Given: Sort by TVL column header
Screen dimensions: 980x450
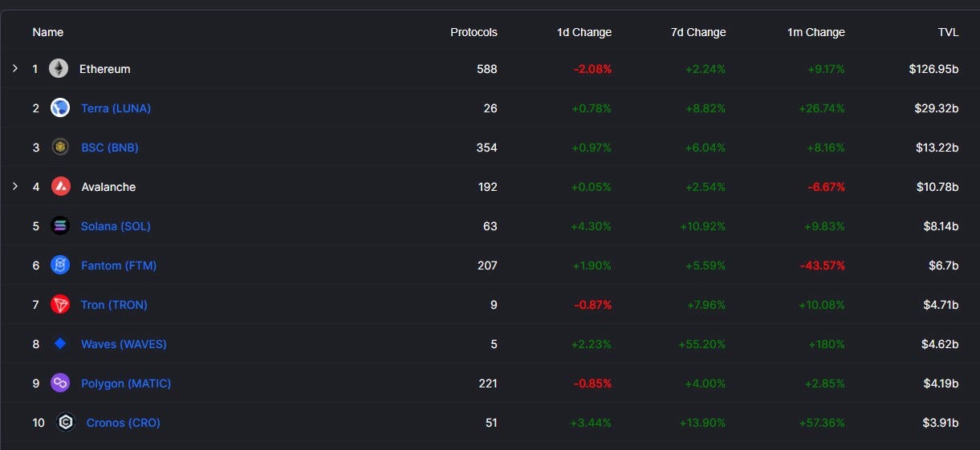Looking at the screenshot, I should tap(948, 32).
